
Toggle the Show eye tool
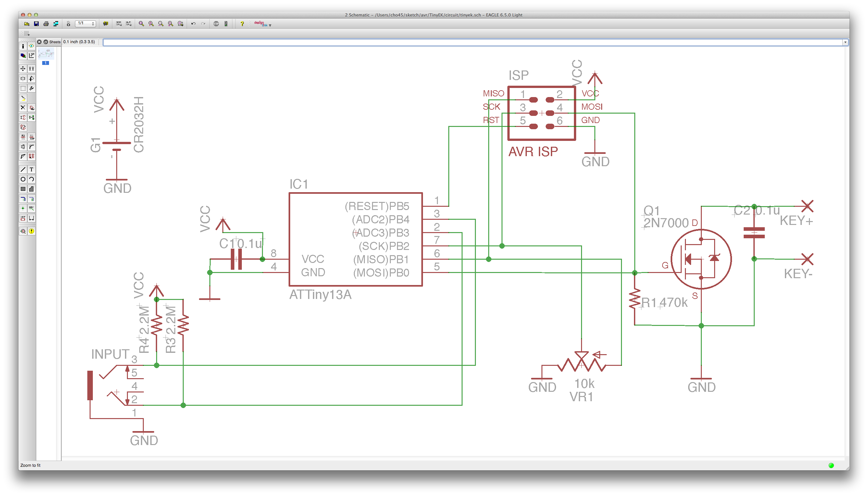pos(31,46)
